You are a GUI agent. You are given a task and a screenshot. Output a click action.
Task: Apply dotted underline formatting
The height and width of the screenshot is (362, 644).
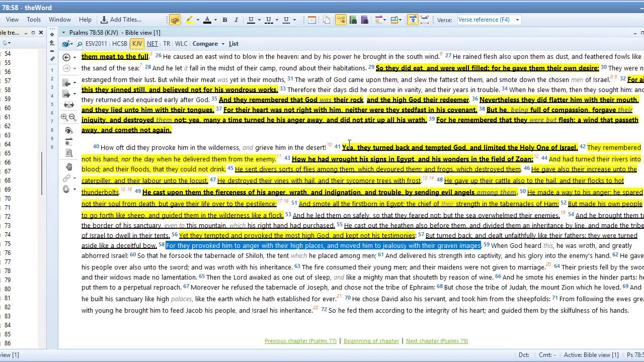[286, 20]
